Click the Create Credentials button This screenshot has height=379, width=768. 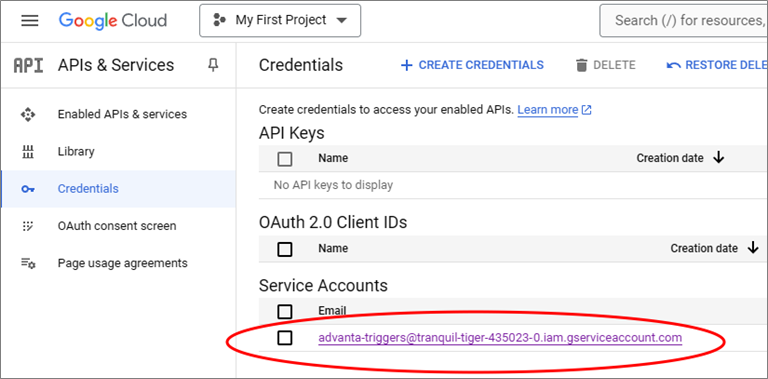pyautogui.click(x=472, y=65)
